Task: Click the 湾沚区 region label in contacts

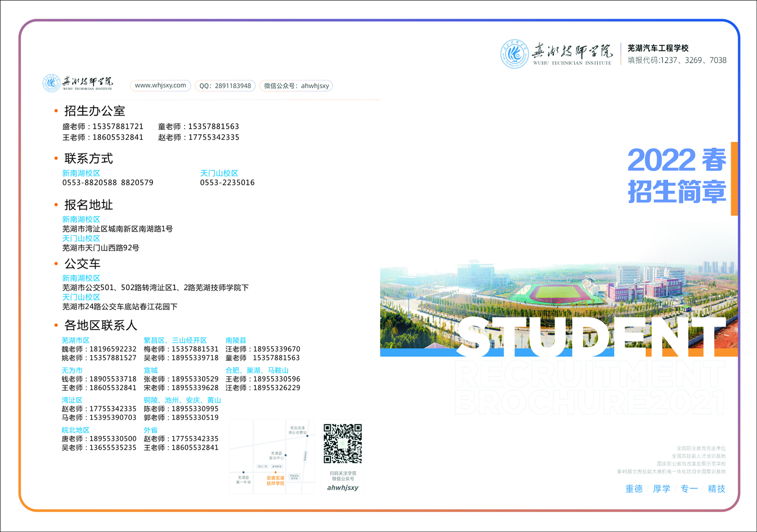Action: [x=72, y=400]
